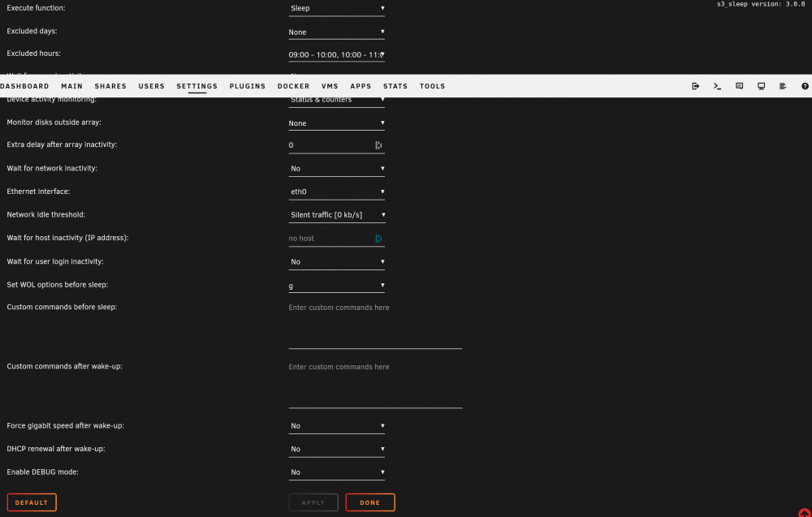Open the Feedback icon
The height and width of the screenshot is (517, 812).
point(740,86)
